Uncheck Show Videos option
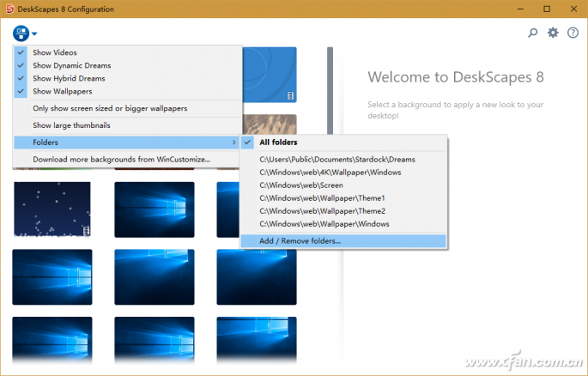588x376 pixels. 128,52
